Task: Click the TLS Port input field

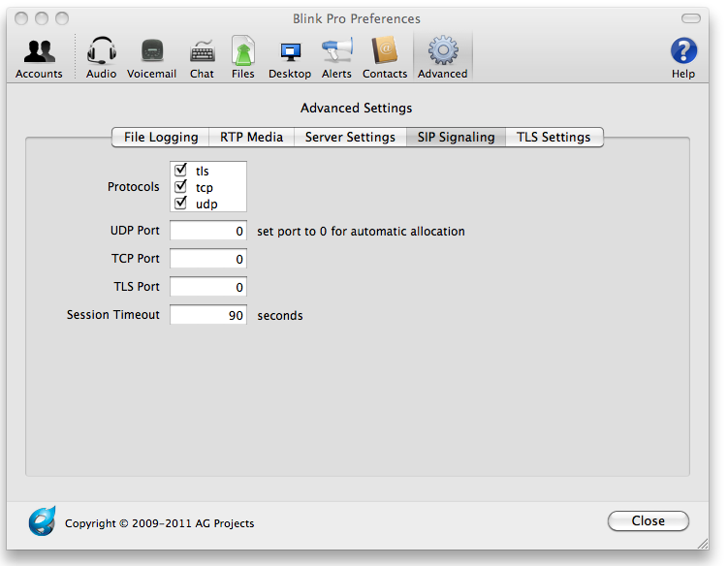Action: pyautogui.click(x=208, y=287)
